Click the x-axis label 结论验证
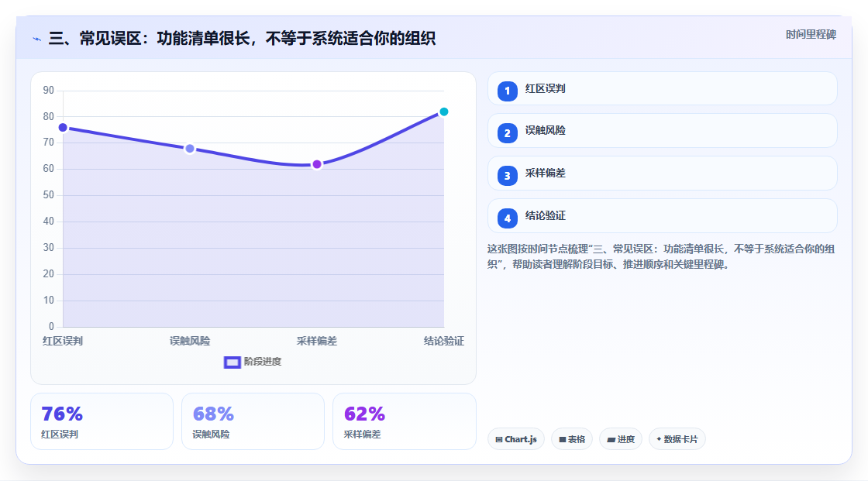Image resolution: width=868 pixels, height=481 pixels. pos(444,341)
